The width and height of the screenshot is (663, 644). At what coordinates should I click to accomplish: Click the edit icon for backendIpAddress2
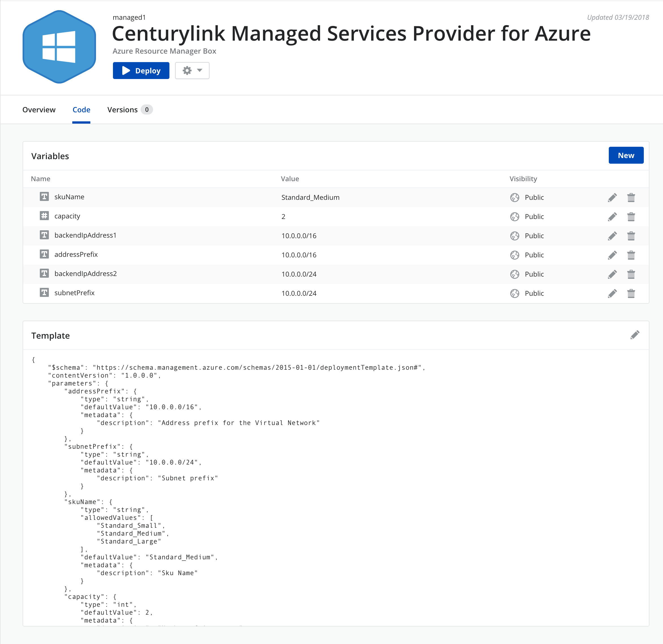613,274
